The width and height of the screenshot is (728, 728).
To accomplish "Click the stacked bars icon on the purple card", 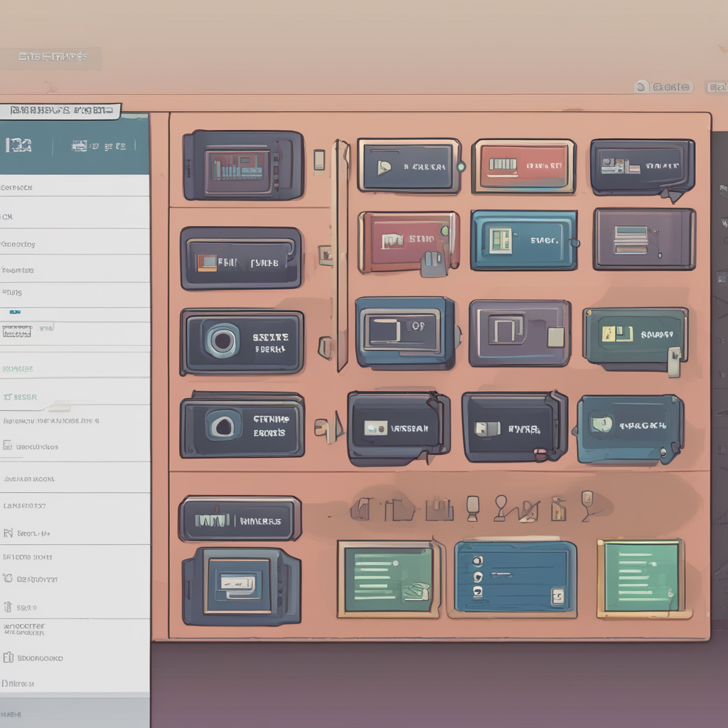I will tap(631, 240).
